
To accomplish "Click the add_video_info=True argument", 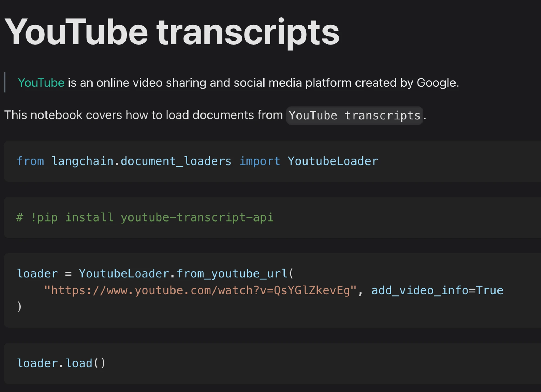I will pos(437,291).
